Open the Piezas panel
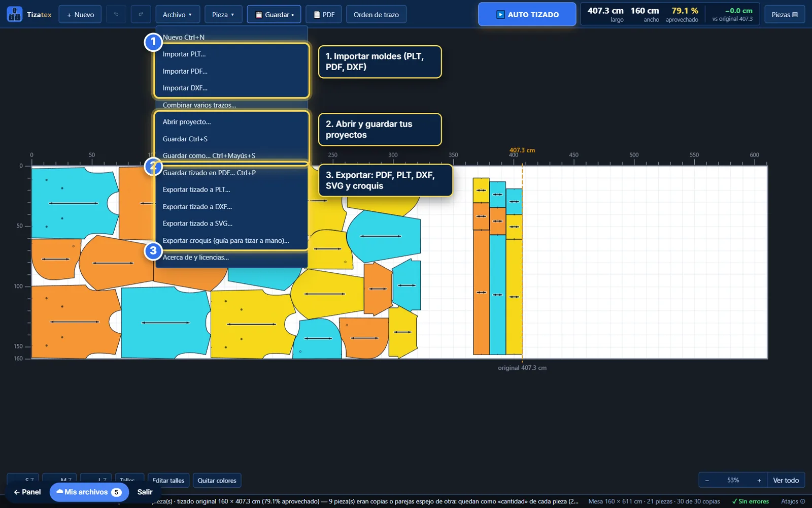The width and height of the screenshot is (812, 508). click(x=785, y=14)
